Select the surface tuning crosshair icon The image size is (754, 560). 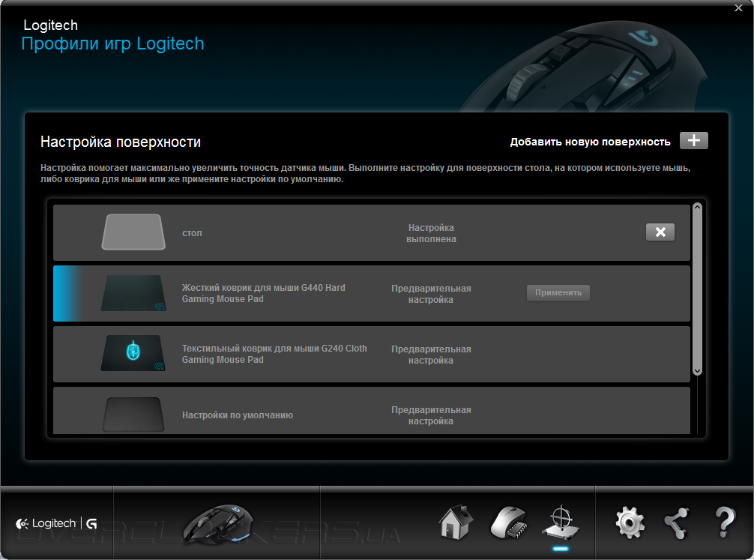(561, 523)
